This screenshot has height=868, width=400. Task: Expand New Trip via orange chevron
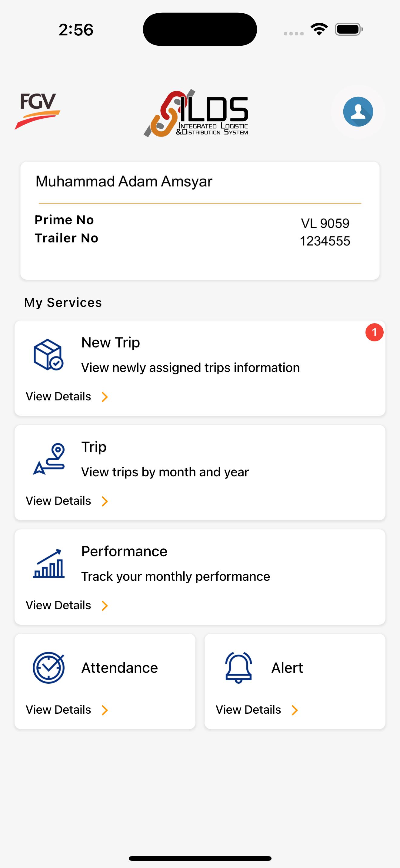pyautogui.click(x=105, y=396)
